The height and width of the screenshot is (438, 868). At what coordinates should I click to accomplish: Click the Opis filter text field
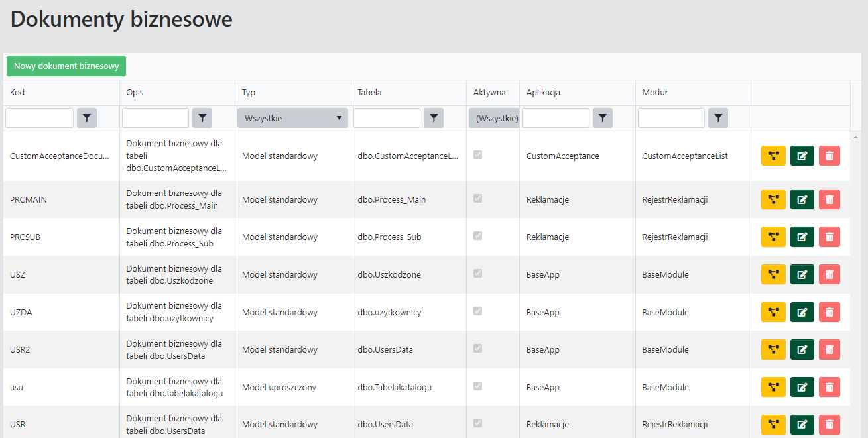click(155, 118)
